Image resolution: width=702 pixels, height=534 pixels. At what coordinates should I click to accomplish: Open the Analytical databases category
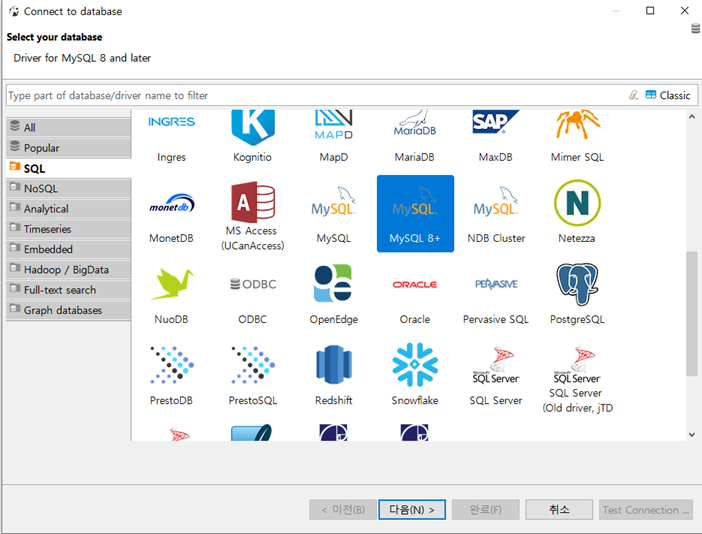click(68, 209)
